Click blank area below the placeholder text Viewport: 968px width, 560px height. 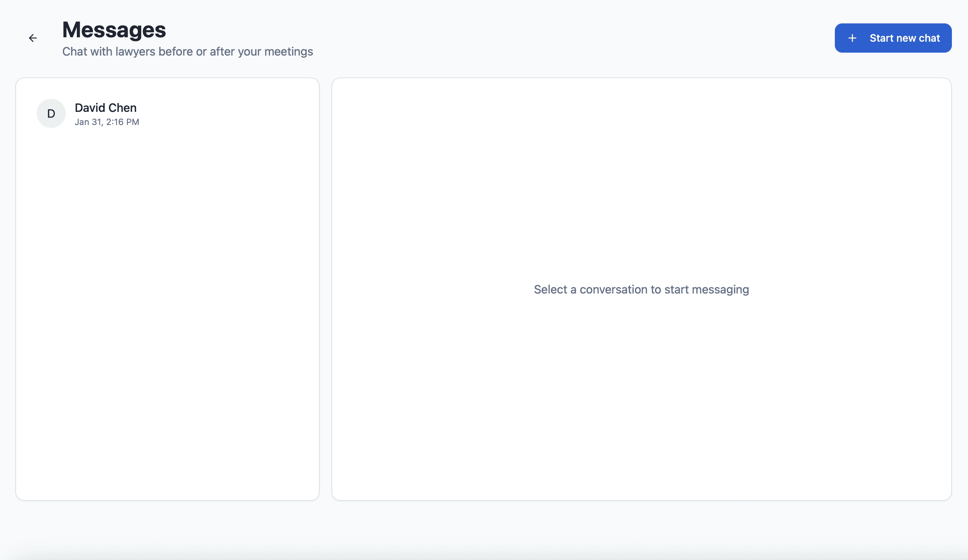(641, 403)
